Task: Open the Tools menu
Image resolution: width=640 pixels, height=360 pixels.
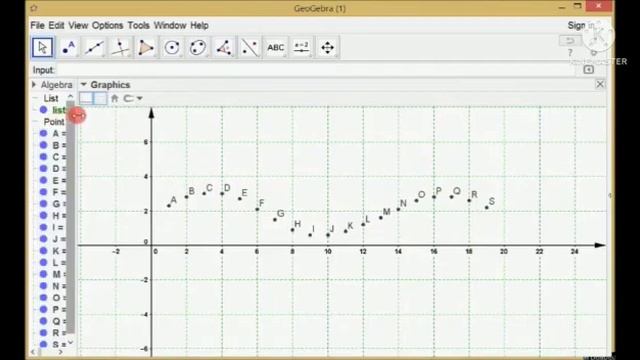Action: tap(138, 25)
